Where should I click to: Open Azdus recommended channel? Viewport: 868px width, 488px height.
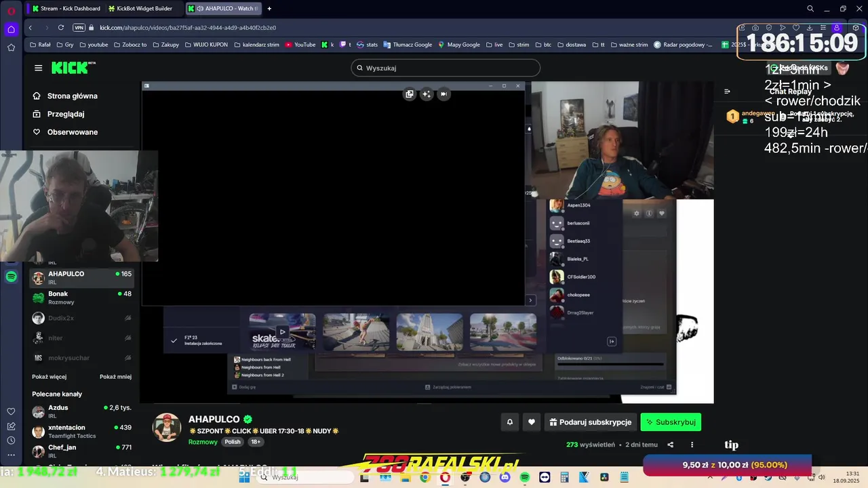click(x=81, y=411)
